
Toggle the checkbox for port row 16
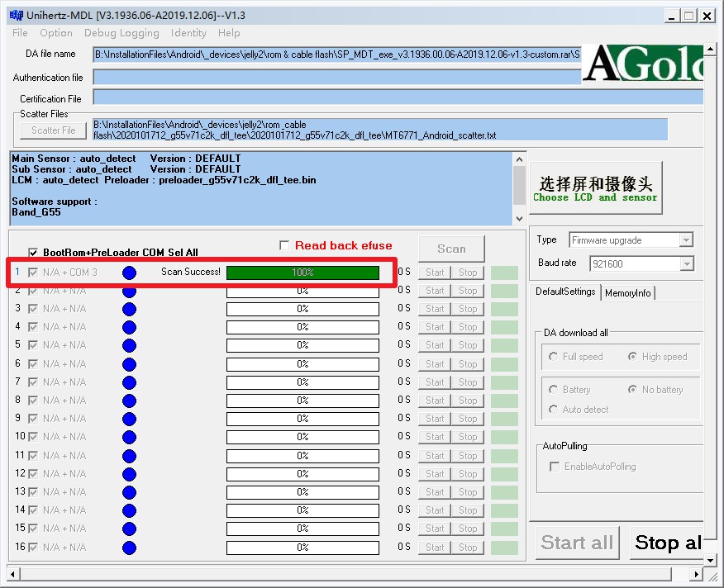point(33,548)
